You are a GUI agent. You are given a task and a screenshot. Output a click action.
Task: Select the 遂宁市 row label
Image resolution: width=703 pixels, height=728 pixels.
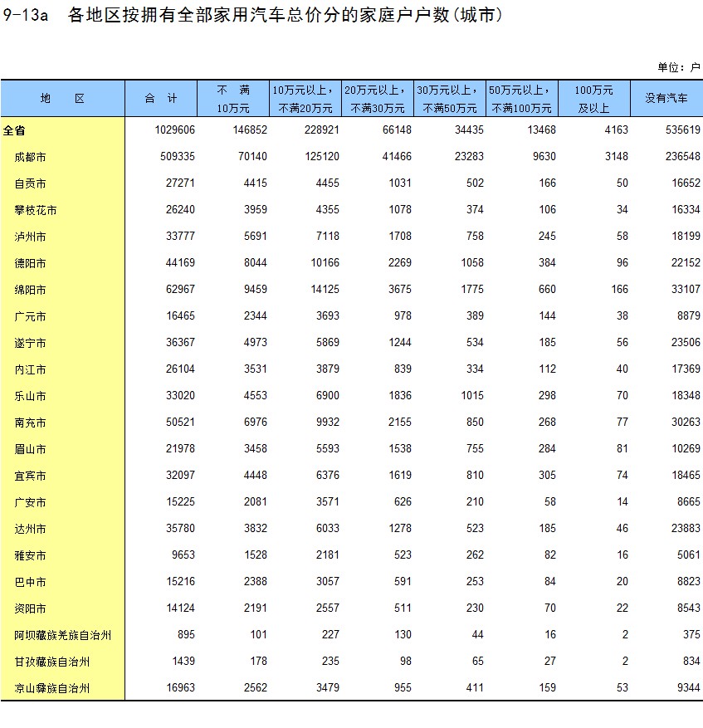coord(30,343)
